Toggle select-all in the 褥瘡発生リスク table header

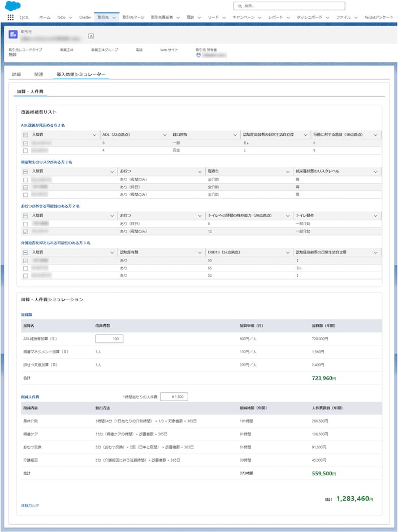click(25, 171)
